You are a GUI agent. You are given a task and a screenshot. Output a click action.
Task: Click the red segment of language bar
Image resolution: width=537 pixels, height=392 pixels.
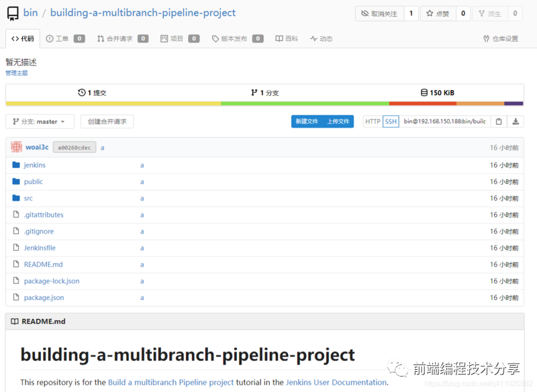click(x=423, y=103)
